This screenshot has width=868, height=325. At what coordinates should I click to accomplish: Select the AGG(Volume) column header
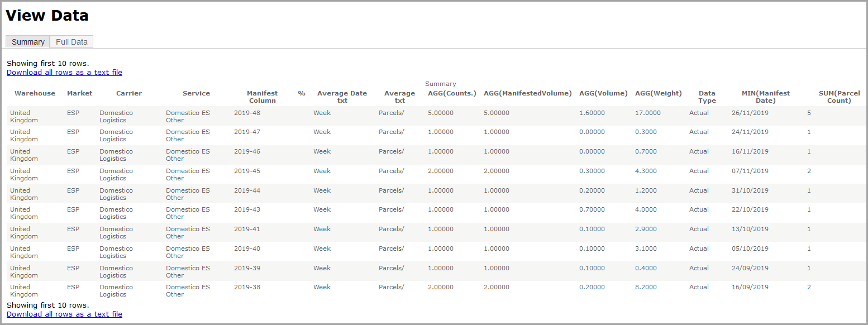[603, 93]
